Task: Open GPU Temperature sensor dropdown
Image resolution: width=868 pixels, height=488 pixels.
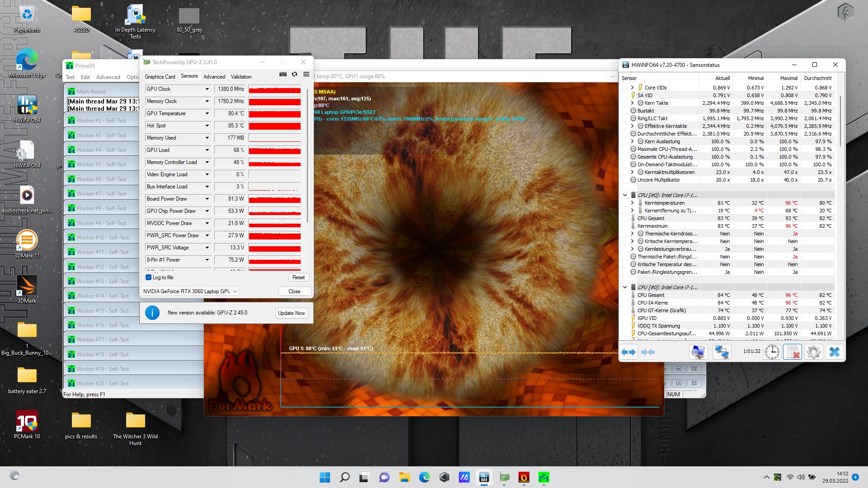Action: (x=207, y=113)
